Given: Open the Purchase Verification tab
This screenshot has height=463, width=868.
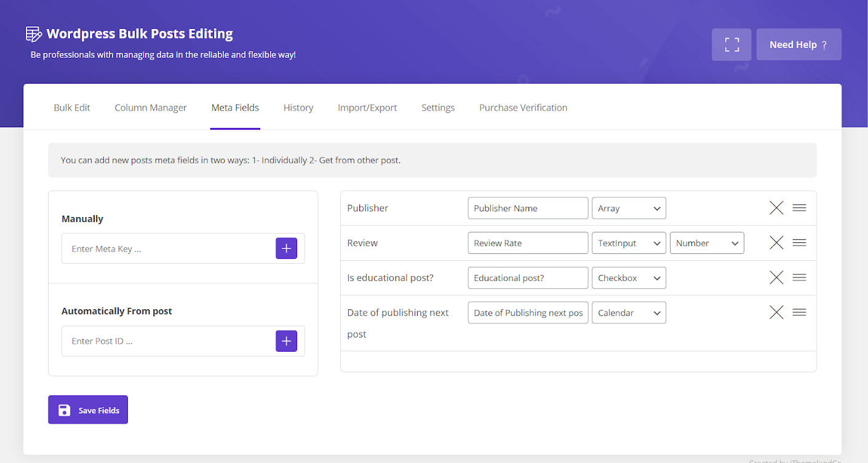Looking at the screenshot, I should (524, 108).
